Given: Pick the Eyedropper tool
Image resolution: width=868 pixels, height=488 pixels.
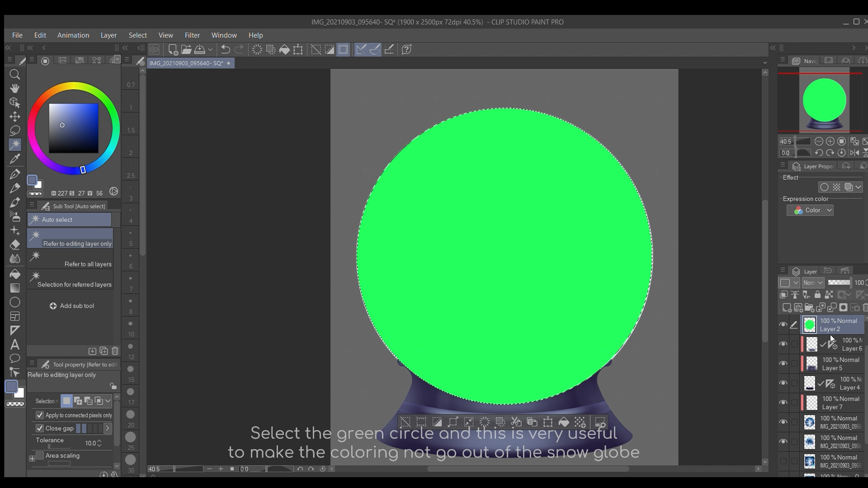Looking at the screenshot, I should pos(15,158).
